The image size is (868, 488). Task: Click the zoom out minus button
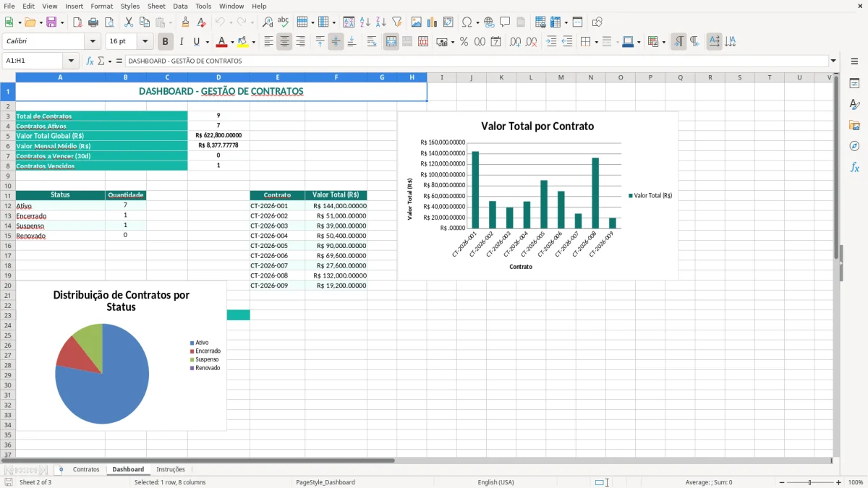(x=783, y=482)
